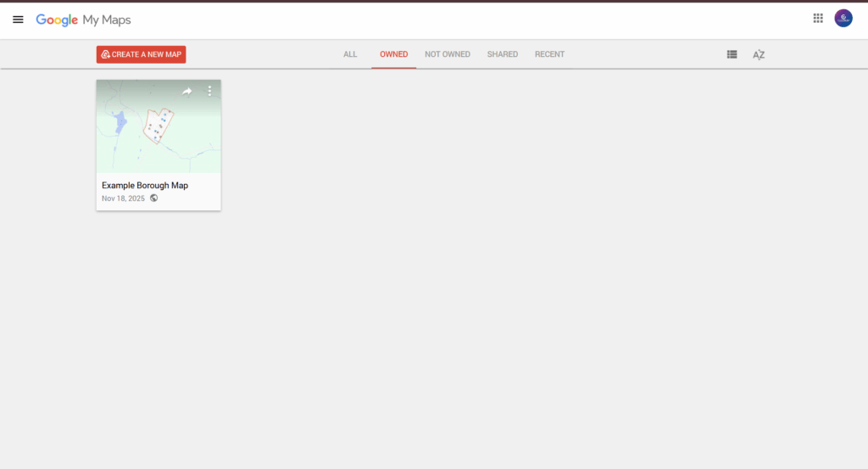Switch to the All tab
This screenshot has height=469, width=868.
pyautogui.click(x=350, y=54)
